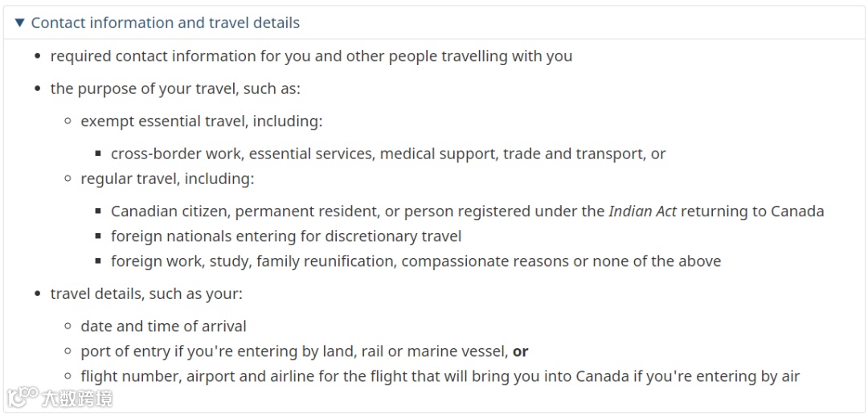Click the watermark logo icon in the corner

tap(22, 397)
